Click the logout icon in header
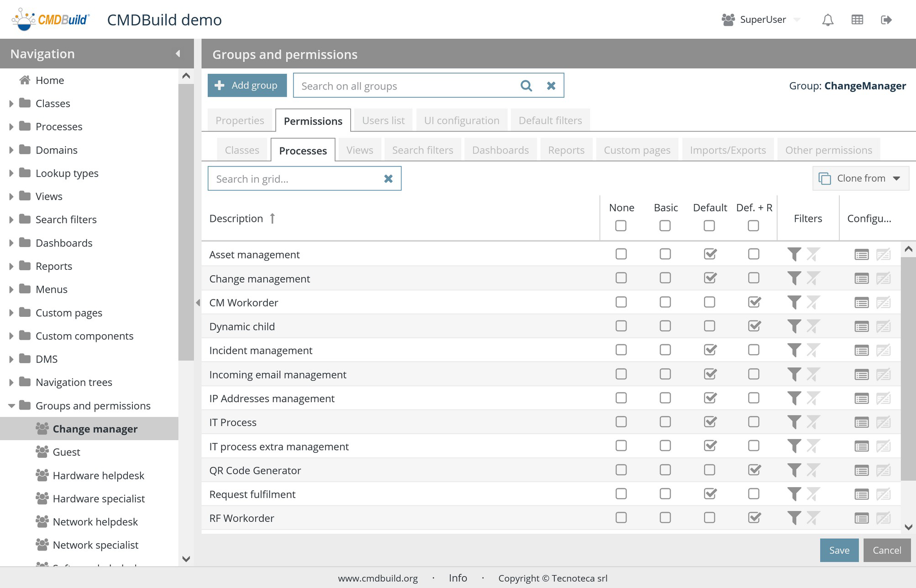The height and width of the screenshot is (588, 916). click(x=886, y=20)
